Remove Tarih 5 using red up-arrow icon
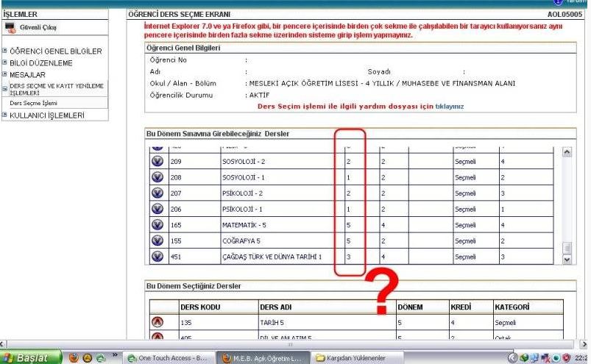This screenshot has height=364, width=591. (x=158, y=322)
